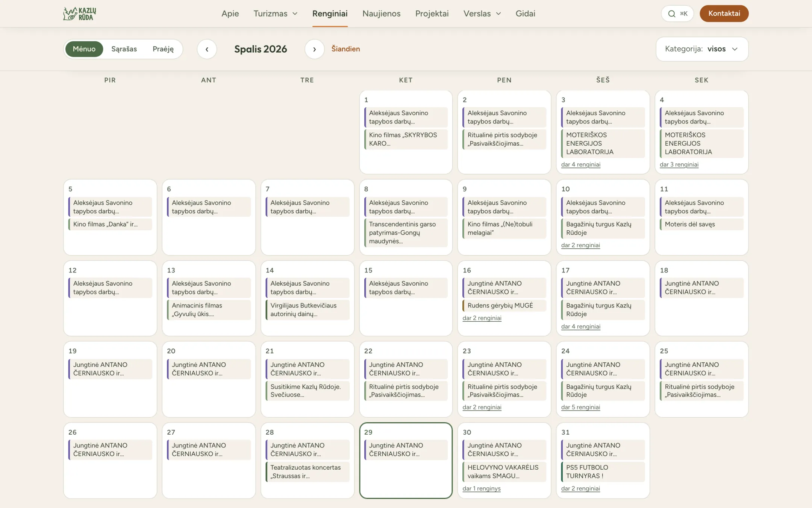Screen dimensions: 812x508
Task: Go to next month arrow
Action: (x=314, y=49)
